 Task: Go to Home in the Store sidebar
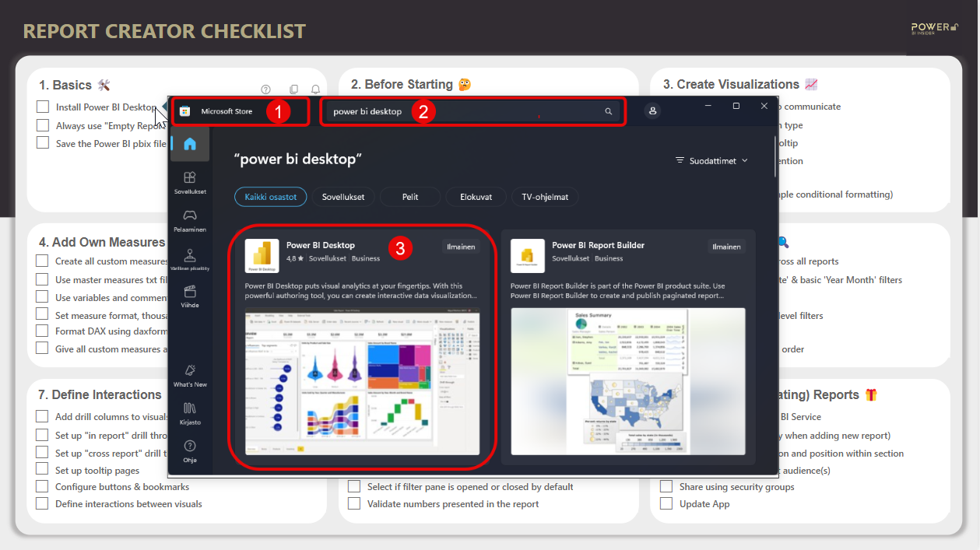tap(189, 144)
